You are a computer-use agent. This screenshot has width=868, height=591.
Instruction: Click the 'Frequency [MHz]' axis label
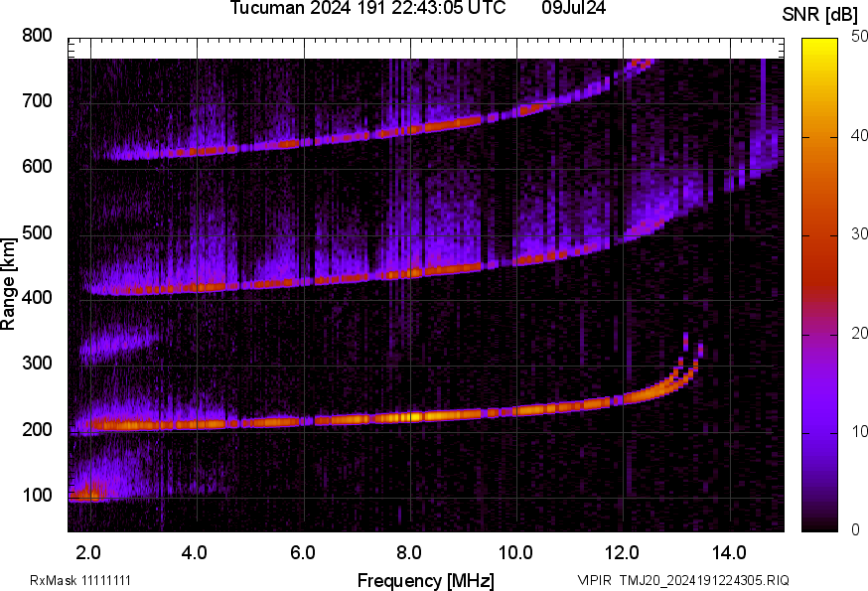point(426,580)
